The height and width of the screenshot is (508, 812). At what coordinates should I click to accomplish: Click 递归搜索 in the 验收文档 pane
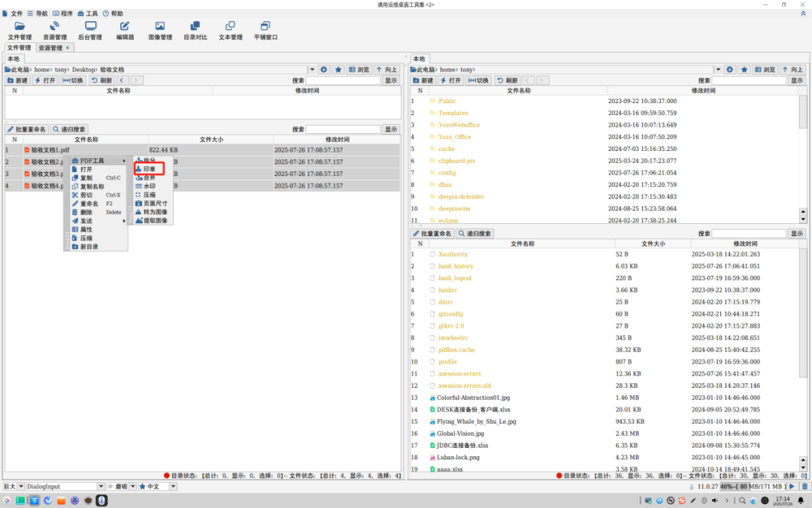[69, 129]
